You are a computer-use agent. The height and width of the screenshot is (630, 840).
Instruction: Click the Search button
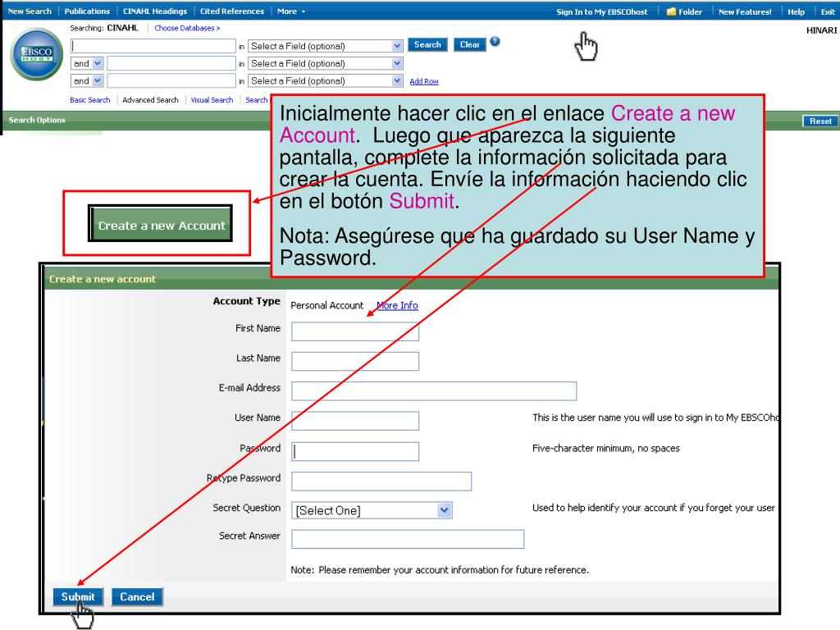427,45
